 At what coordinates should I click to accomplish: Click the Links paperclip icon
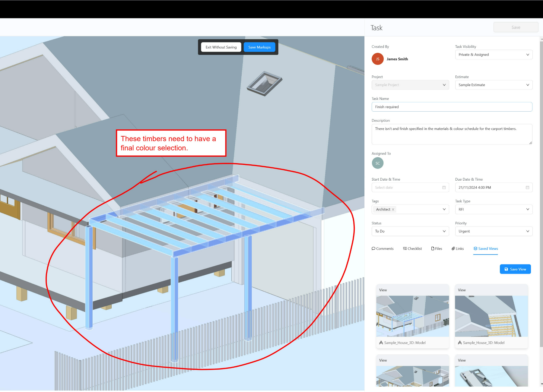(453, 248)
